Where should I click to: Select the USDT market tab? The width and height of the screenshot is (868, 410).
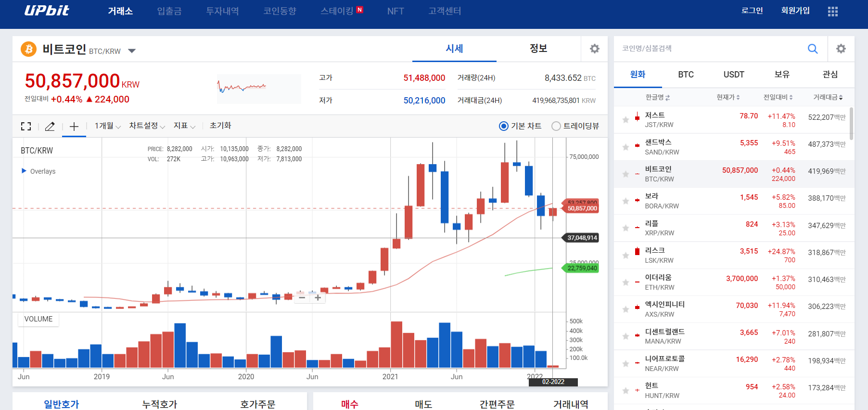[734, 75]
